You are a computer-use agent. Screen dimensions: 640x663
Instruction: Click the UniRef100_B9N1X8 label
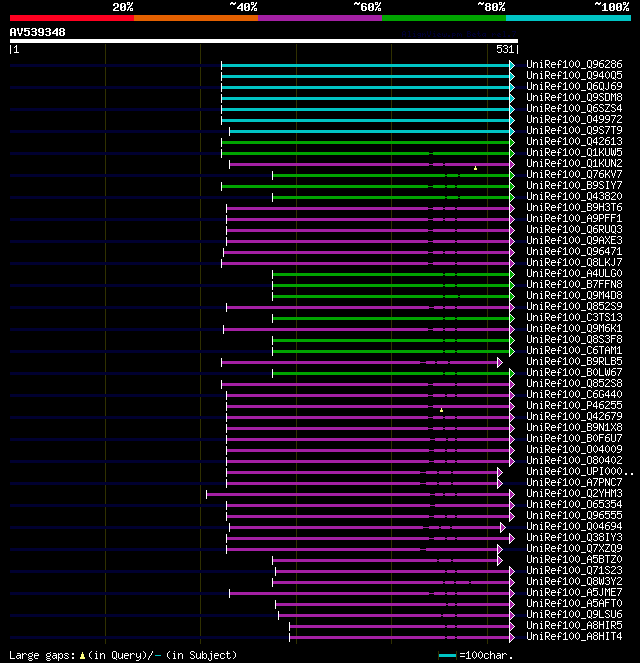point(574,427)
